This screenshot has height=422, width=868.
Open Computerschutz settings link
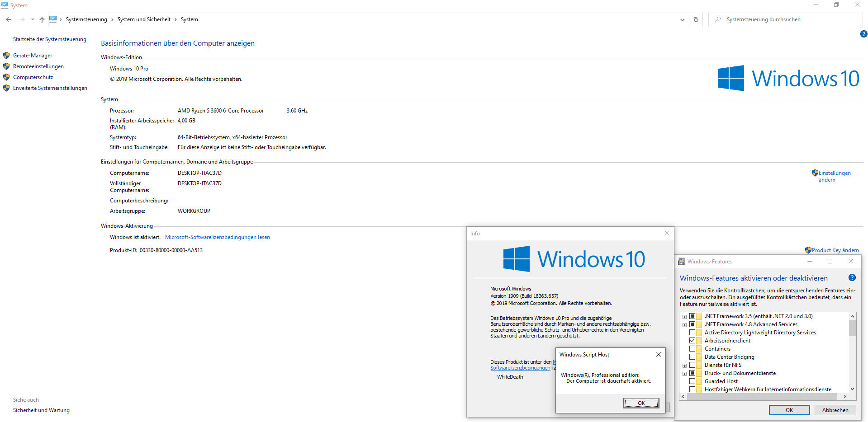33,77
